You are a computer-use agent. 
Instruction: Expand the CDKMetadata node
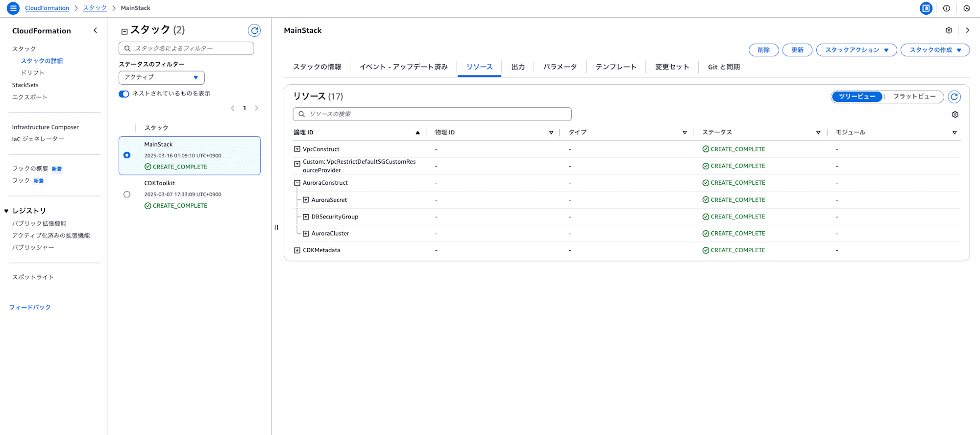[297, 250]
